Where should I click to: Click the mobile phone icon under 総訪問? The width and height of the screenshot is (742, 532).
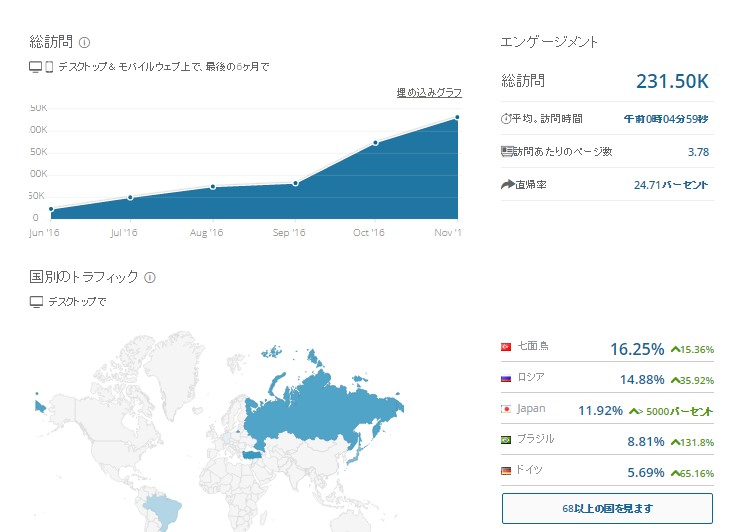coord(49,67)
